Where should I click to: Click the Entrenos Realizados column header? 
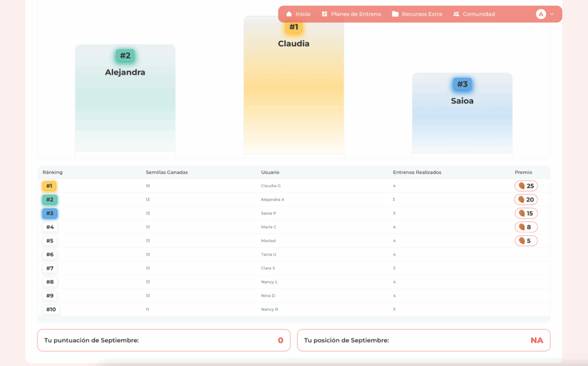(x=417, y=172)
